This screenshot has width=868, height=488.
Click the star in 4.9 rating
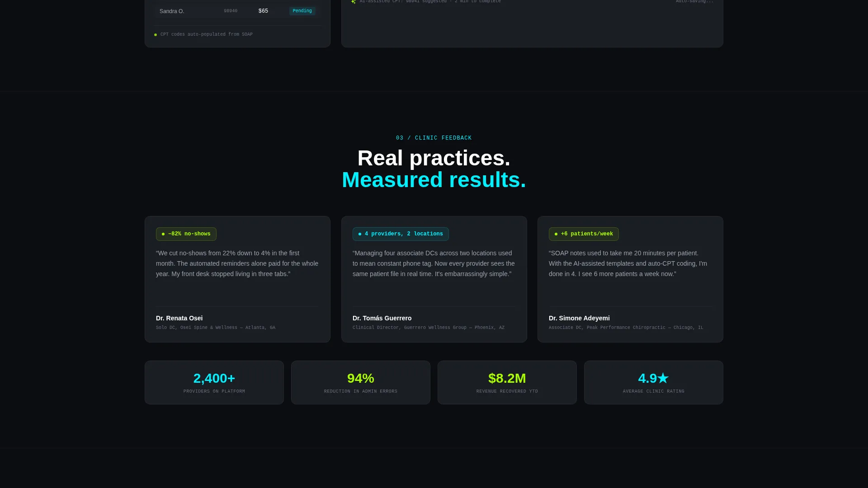click(663, 378)
